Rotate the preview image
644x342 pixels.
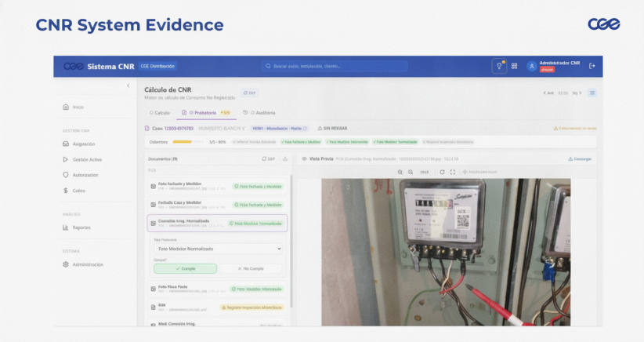tap(442, 172)
